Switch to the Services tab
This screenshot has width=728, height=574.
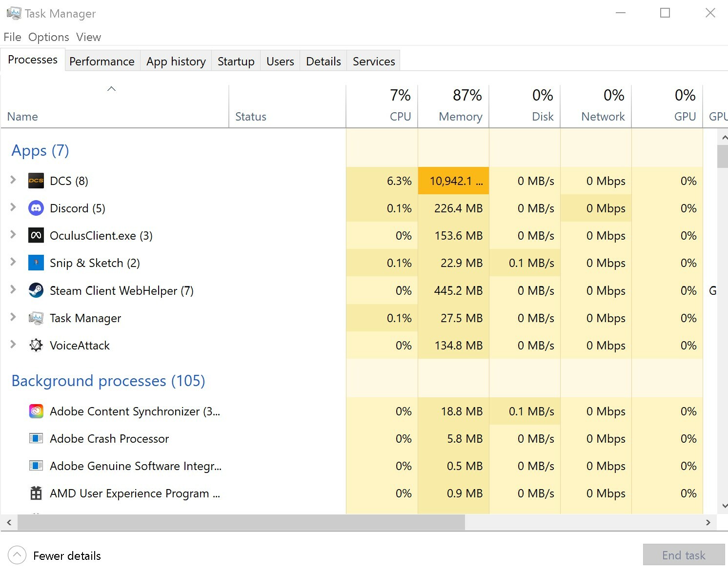pos(374,61)
